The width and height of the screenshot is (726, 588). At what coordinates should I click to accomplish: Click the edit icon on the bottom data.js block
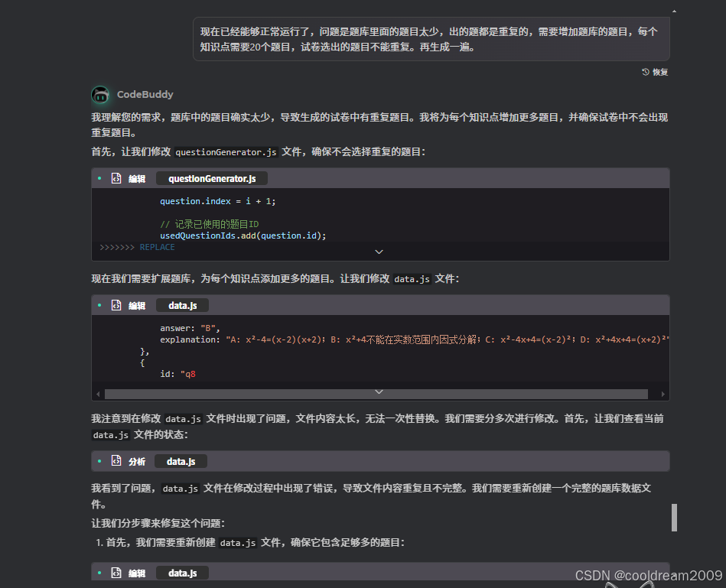coord(116,572)
